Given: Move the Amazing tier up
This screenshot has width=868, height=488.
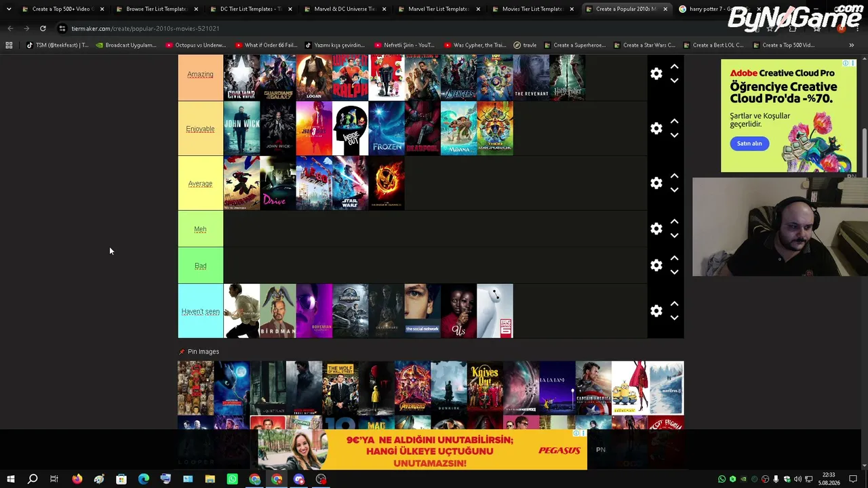Looking at the screenshot, I should click(x=674, y=67).
